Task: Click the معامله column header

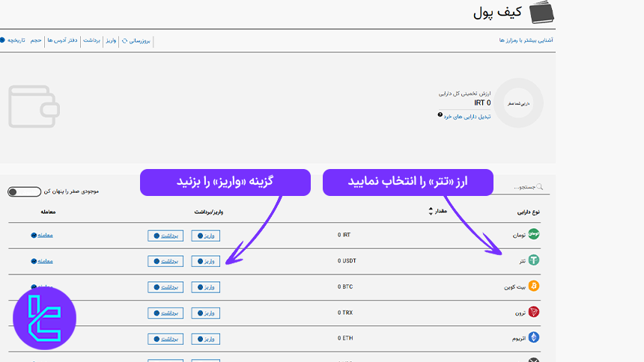Action: click(48, 212)
